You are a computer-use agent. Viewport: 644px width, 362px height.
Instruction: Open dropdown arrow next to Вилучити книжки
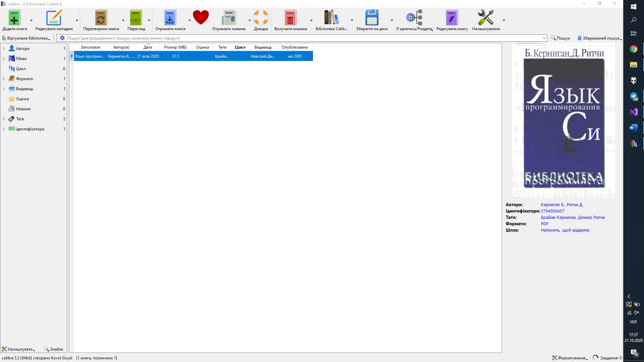[311, 20]
